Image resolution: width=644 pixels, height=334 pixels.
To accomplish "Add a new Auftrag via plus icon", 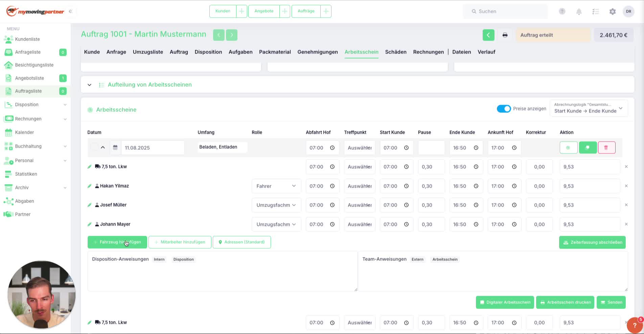I will coord(326,11).
